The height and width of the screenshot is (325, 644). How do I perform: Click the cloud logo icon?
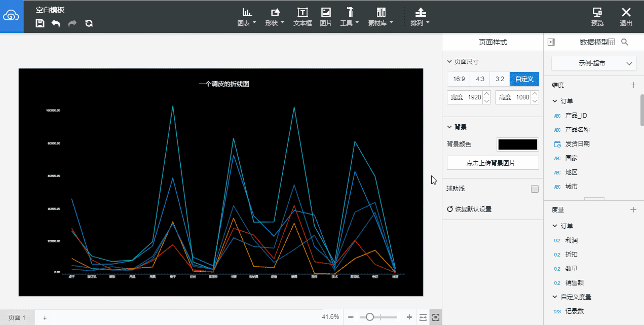click(x=12, y=16)
